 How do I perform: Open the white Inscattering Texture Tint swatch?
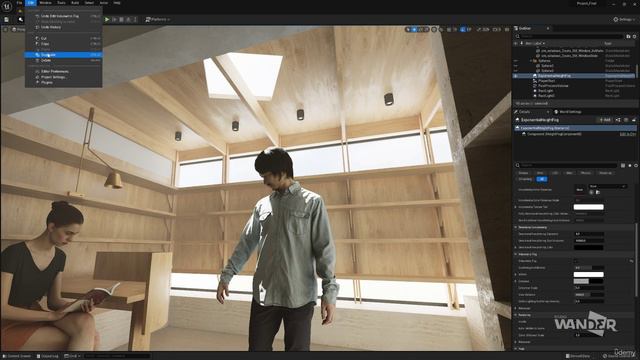coord(589,207)
